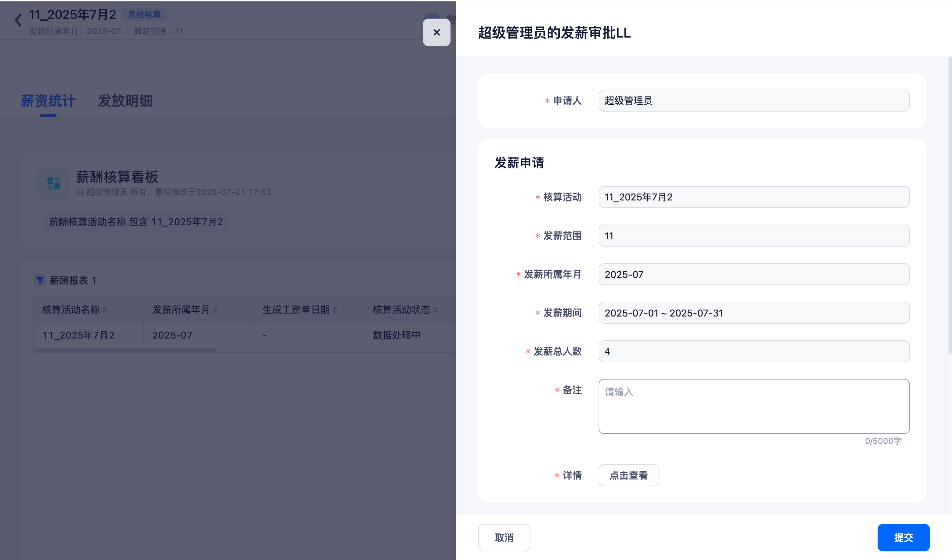The width and height of the screenshot is (952, 560).
Task: Switch to the 发放明细 tab
Action: pyautogui.click(x=125, y=101)
